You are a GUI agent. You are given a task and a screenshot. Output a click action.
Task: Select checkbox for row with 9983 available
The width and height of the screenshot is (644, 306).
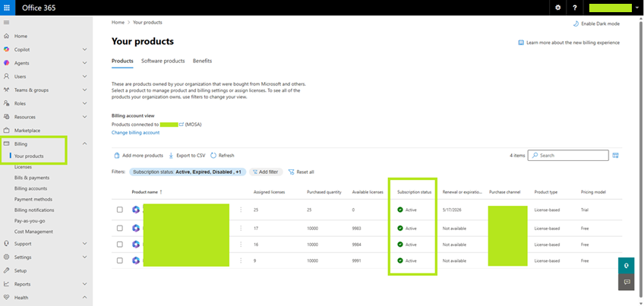pos(119,229)
